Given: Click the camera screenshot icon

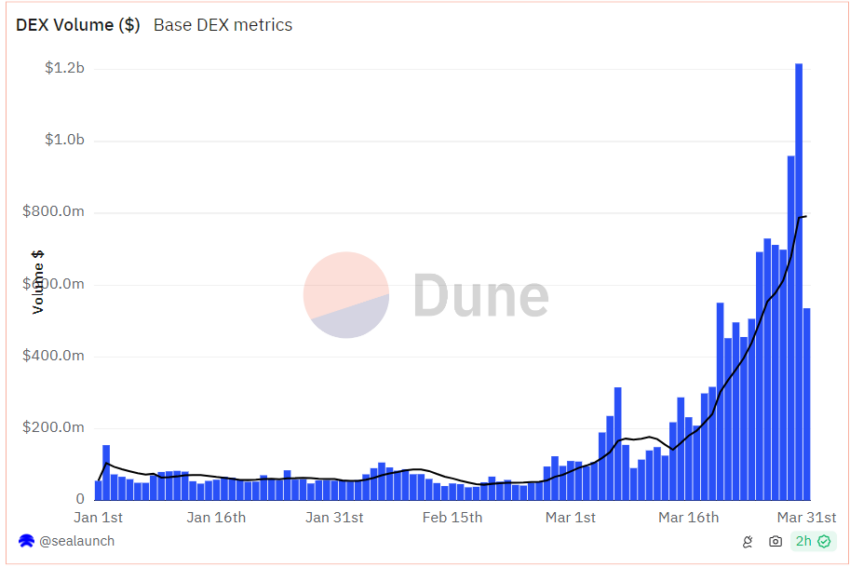Looking at the screenshot, I should 775,541.
